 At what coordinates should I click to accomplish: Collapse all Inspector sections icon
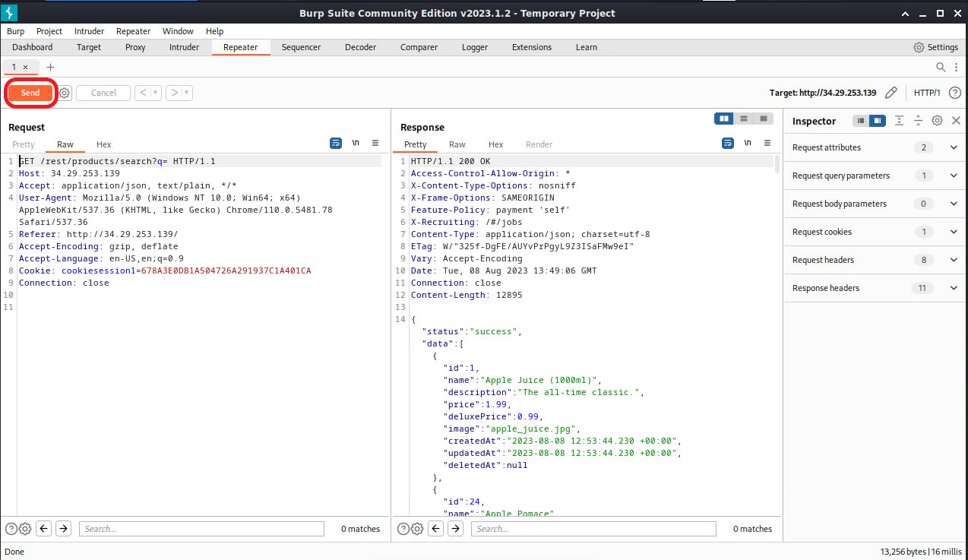click(x=918, y=121)
